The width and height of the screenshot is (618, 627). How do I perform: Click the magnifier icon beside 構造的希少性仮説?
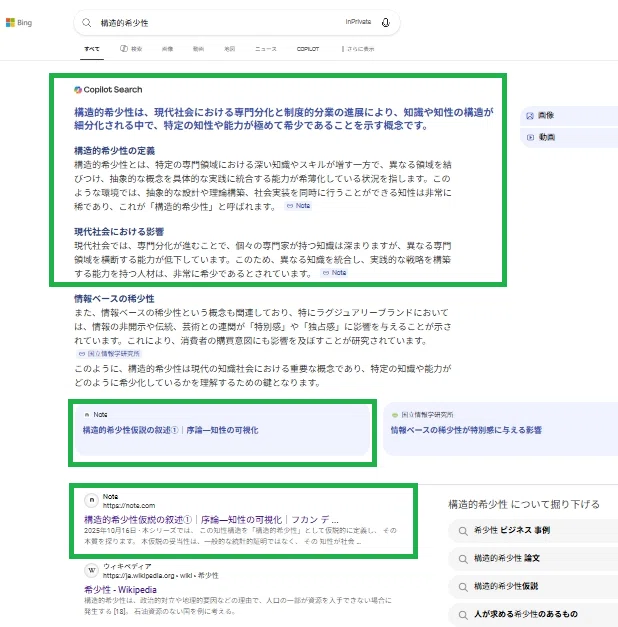click(x=463, y=587)
